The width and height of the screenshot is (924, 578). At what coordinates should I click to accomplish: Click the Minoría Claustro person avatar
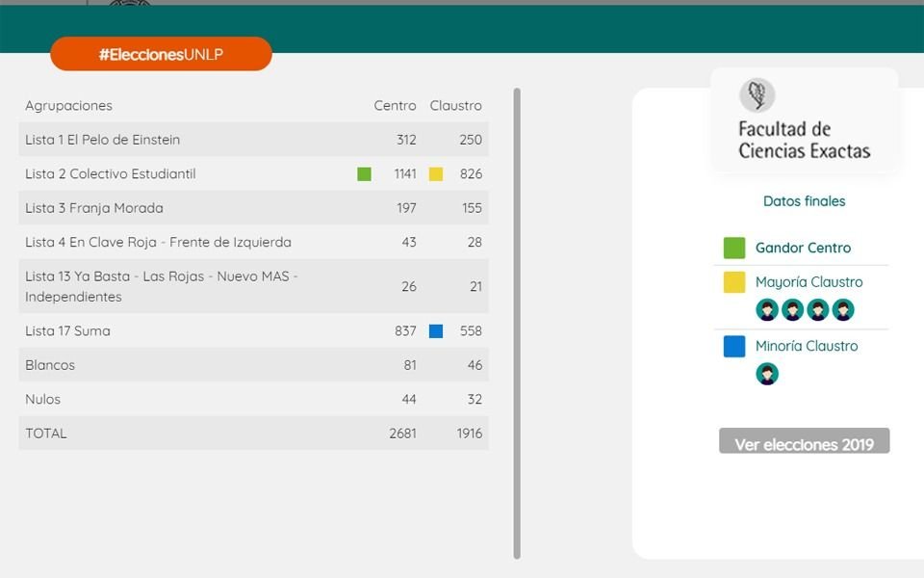click(x=767, y=374)
